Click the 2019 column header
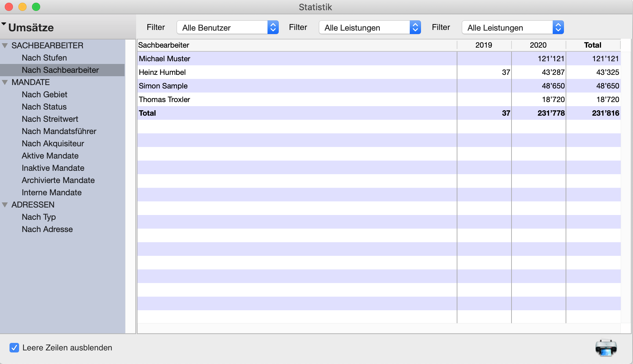This screenshot has height=364, width=633. pos(484,45)
